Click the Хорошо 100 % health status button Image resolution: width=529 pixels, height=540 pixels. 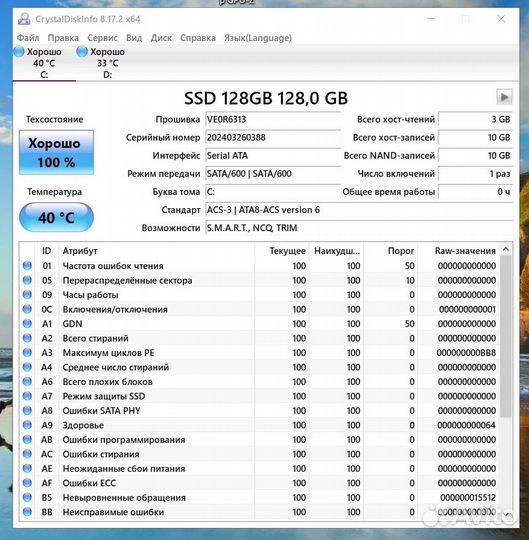click(56, 153)
